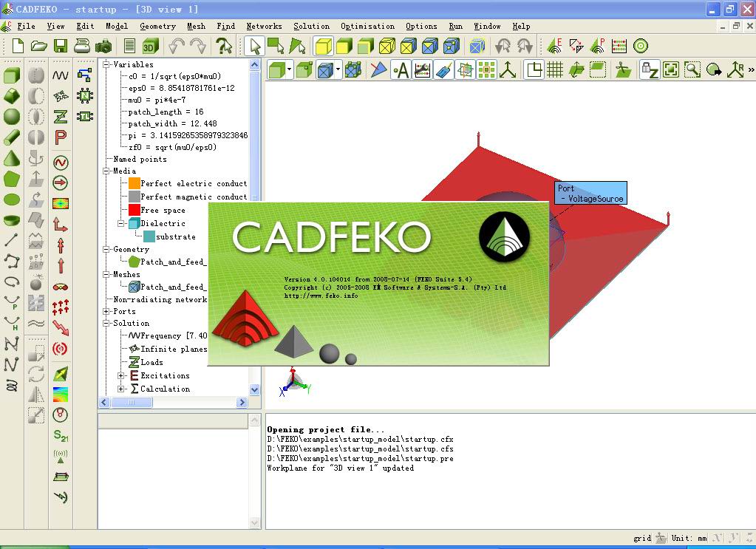The height and width of the screenshot is (549, 756).
Task: Select the Create cuboid tool
Action: [12, 75]
